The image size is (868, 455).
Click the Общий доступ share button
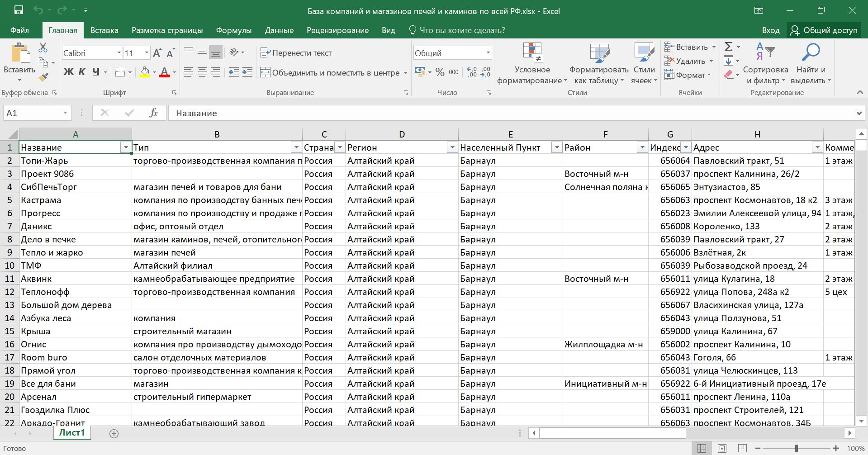[x=824, y=30]
